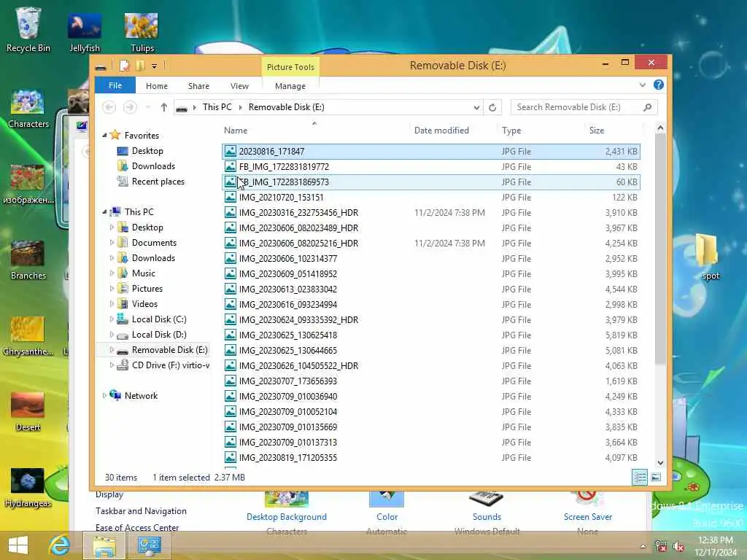Switch to Large icons view layout

point(656,477)
